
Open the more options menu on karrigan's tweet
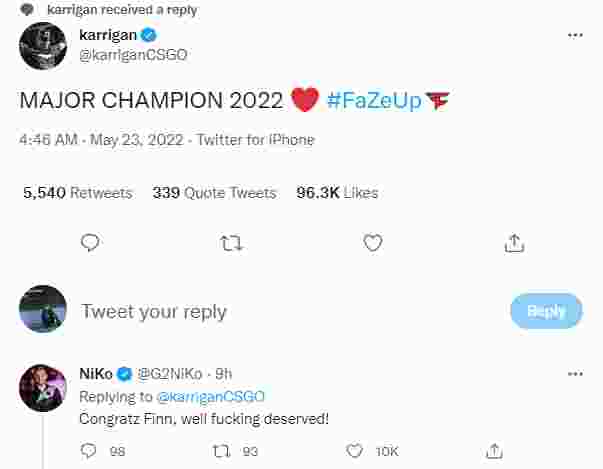[575, 35]
